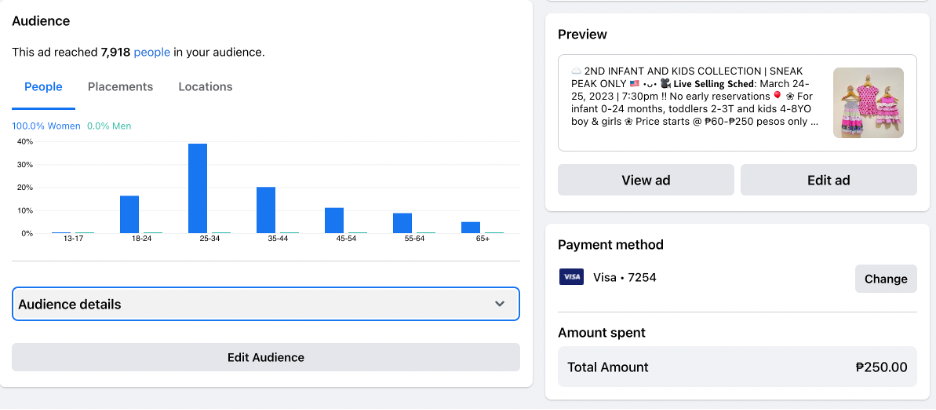Click the 65+ age bar
Screen dimensions: 936x410
pos(470,227)
